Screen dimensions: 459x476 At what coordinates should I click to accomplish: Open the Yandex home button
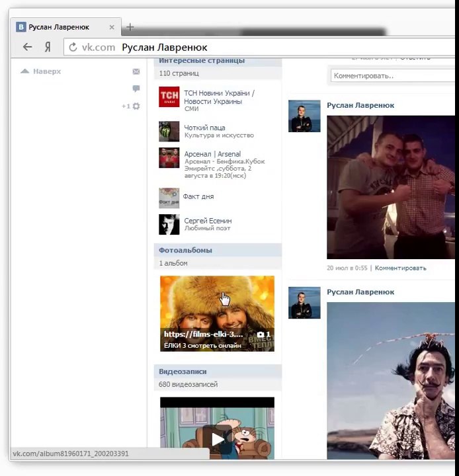click(x=48, y=47)
